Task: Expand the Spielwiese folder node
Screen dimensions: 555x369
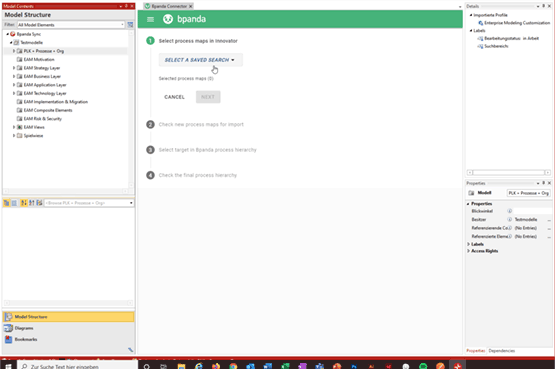Action: 14,136
